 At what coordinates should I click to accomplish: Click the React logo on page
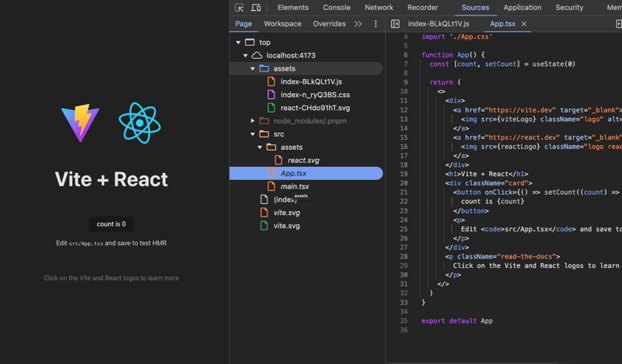click(140, 123)
